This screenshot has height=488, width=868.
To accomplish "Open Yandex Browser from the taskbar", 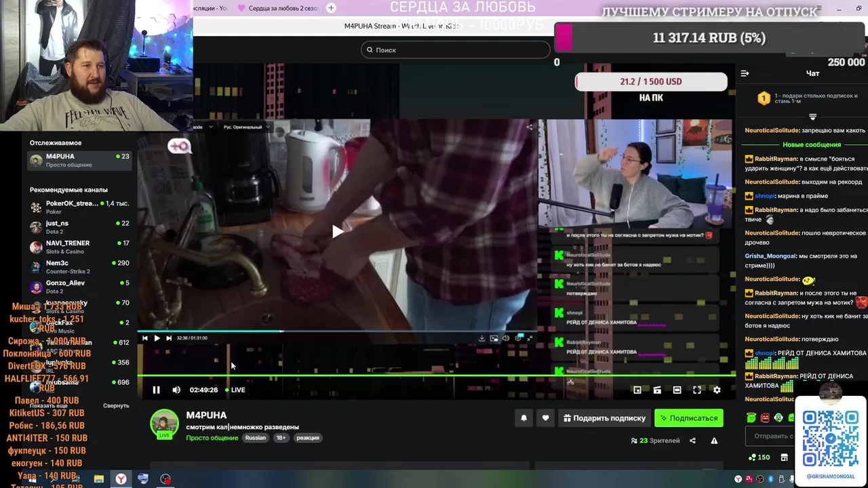I will coord(121,479).
